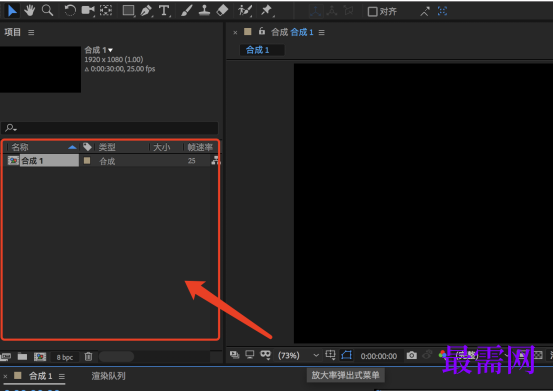Click the label color swatch of 合成 1
The width and height of the screenshot is (554, 391).
[x=87, y=161]
